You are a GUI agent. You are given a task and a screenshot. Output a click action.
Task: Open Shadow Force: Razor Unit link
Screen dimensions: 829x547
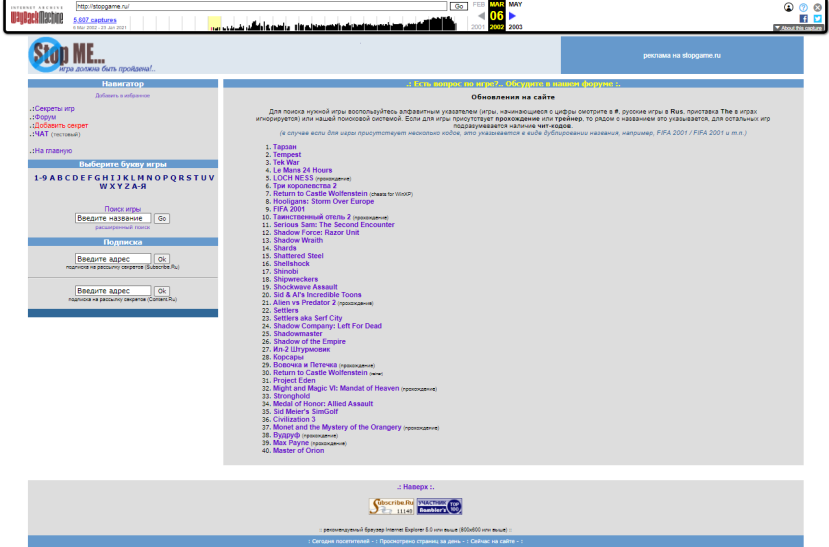[x=316, y=233]
